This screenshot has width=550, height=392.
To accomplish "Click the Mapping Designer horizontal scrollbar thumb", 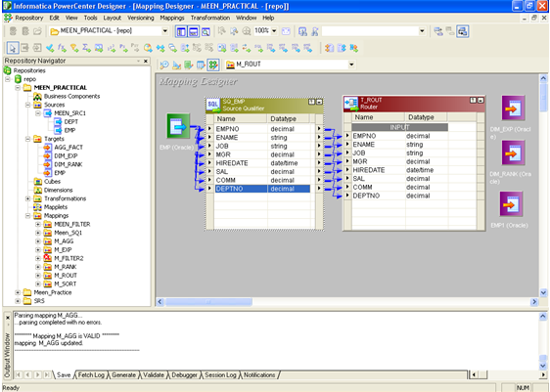I will pyautogui.click(x=208, y=302).
